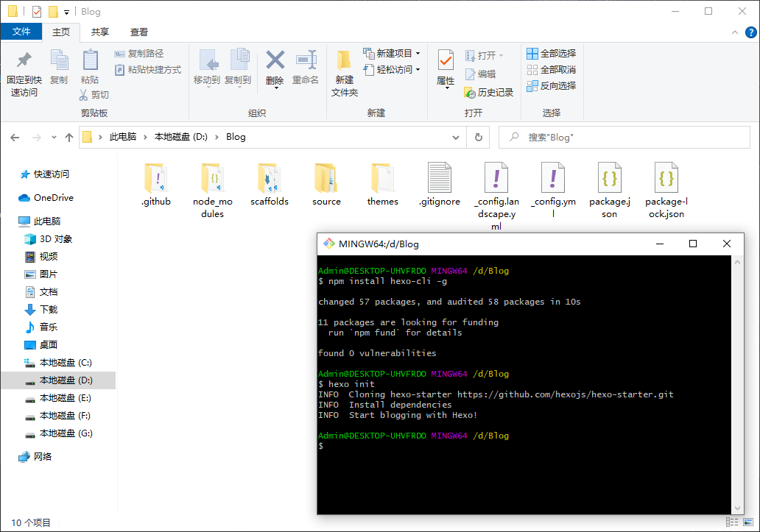Image resolution: width=760 pixels, height=532 pixels.
Task: Click Select none
Action: coord(552,70)
